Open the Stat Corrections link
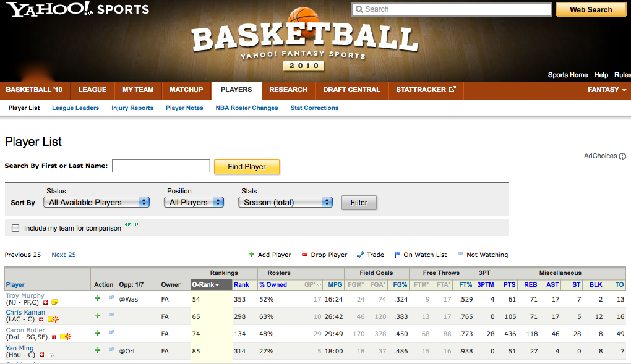631x364 pixels. coord(314,108)
